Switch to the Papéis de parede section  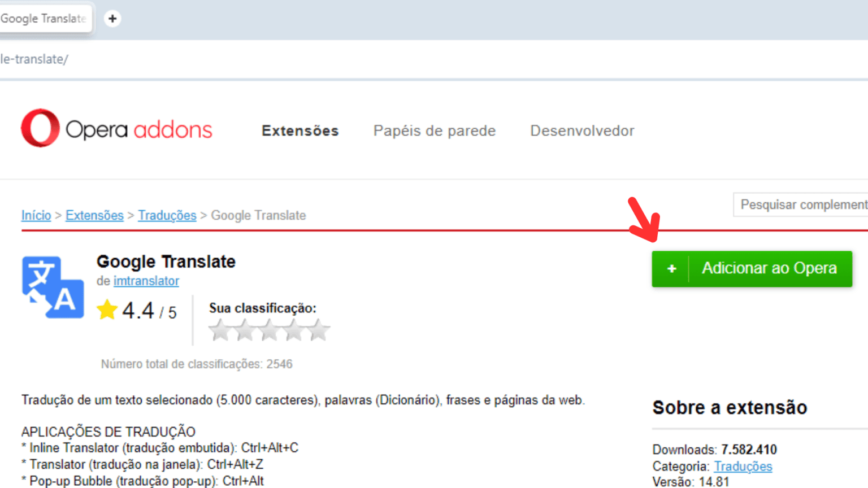pyautogui.click(x=434, y=130)
